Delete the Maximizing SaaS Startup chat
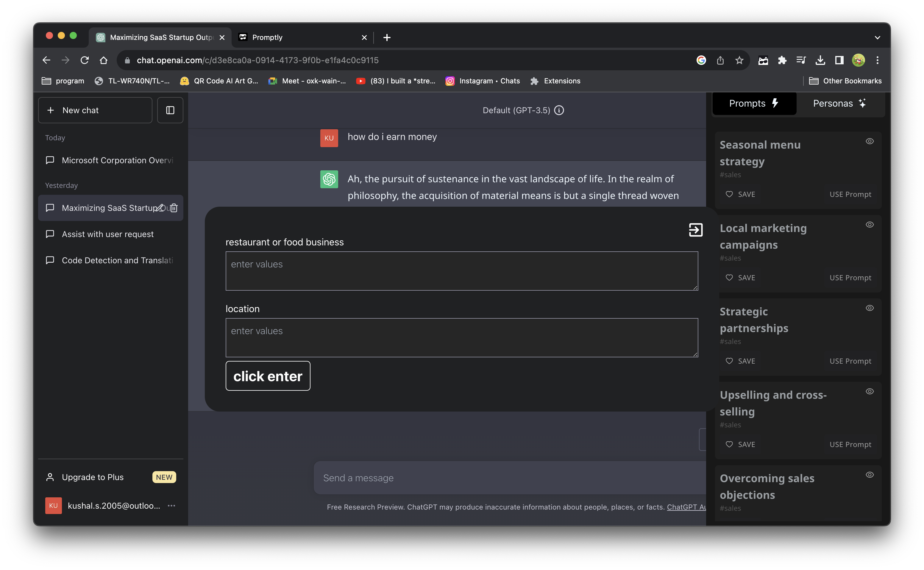The height and width of the screenshot is (570, 924). 174,208
